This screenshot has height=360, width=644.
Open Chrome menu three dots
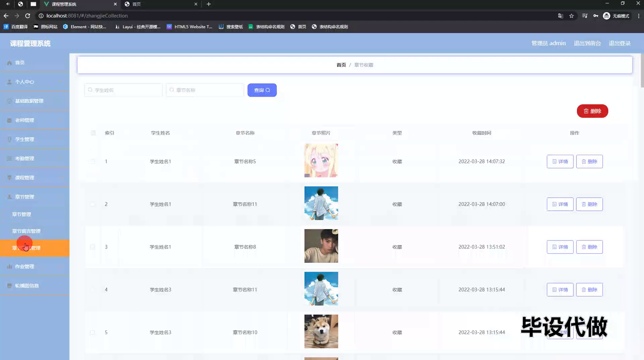tap(639, 16)
